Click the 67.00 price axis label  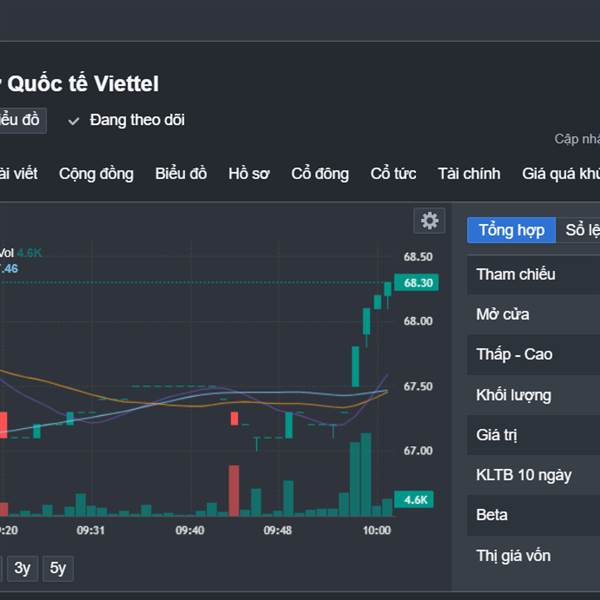point(418,451)
